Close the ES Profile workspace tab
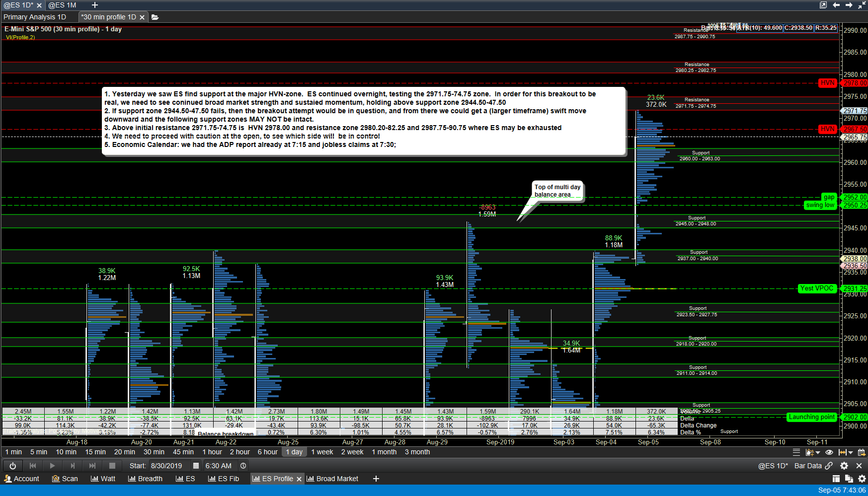Image resolution: width=868 pixels, height=496 pixels. 299,479
